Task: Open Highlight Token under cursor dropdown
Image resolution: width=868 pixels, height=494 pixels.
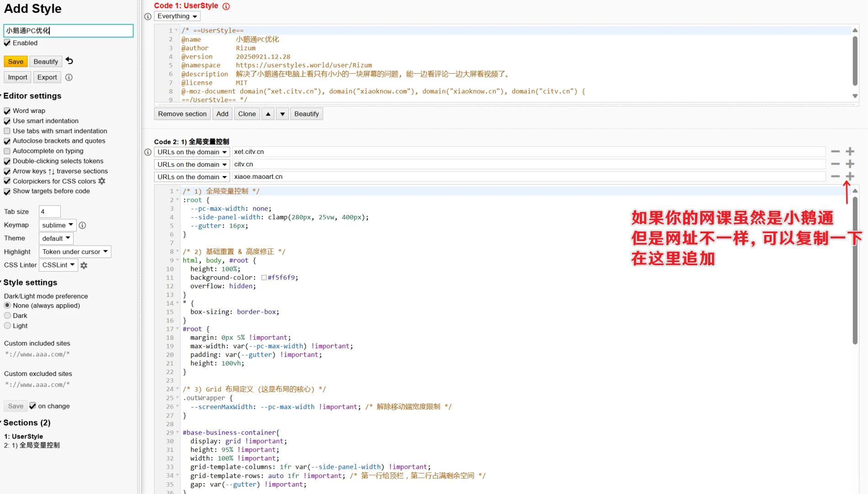Action: pyautogui.click(x=75, y=252)
